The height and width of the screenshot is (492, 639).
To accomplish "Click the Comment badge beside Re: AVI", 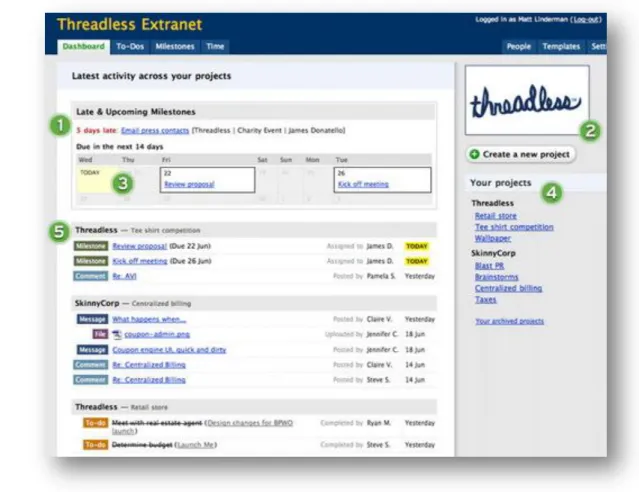I will 91,276.
